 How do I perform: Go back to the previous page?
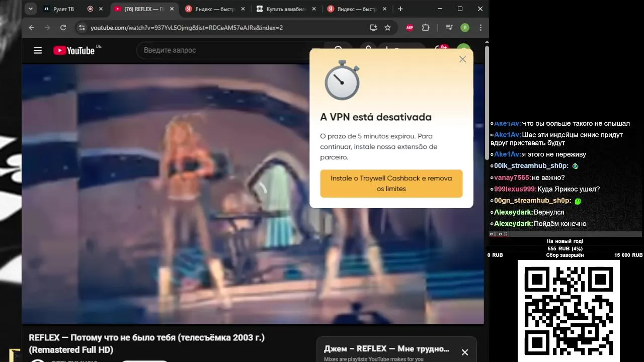(x=31, y=28)
